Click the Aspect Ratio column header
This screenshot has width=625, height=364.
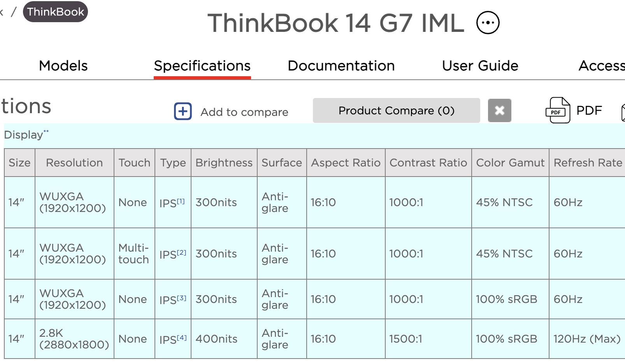346,163
